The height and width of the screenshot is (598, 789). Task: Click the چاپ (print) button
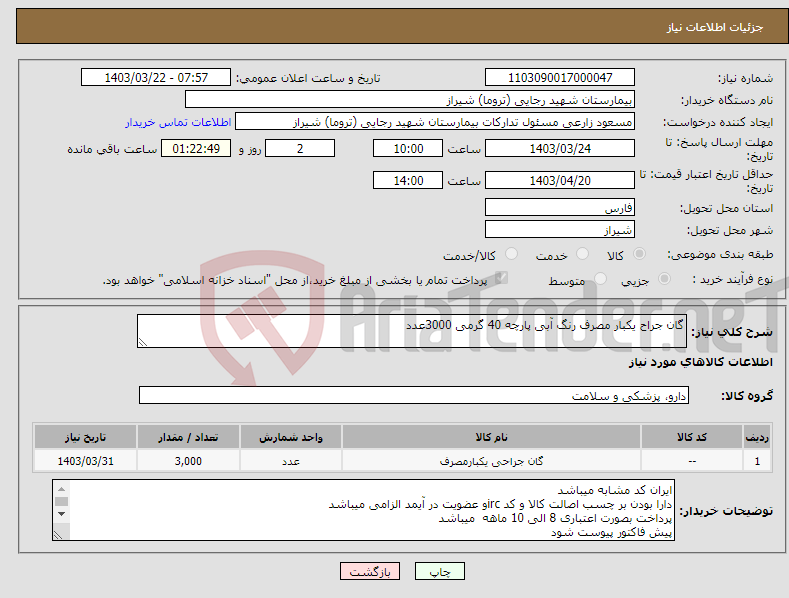pyautogui.click(x=439, y=571)
